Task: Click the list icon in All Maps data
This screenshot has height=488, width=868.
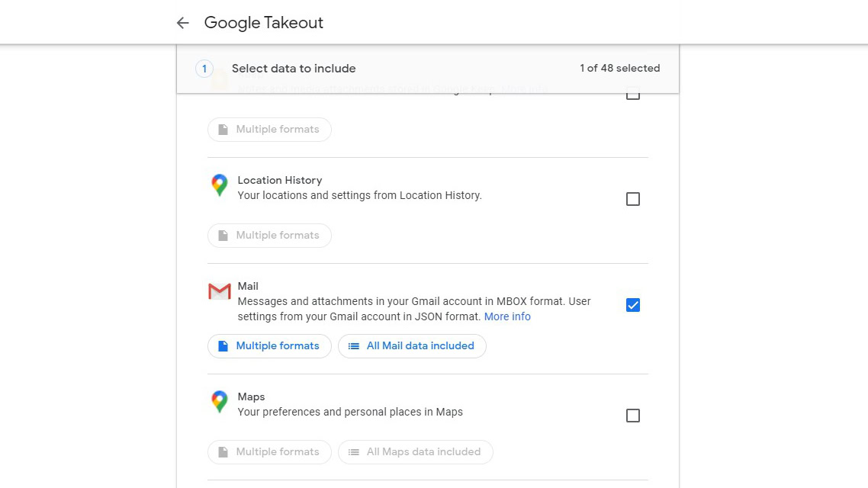Action: point(354,452)
